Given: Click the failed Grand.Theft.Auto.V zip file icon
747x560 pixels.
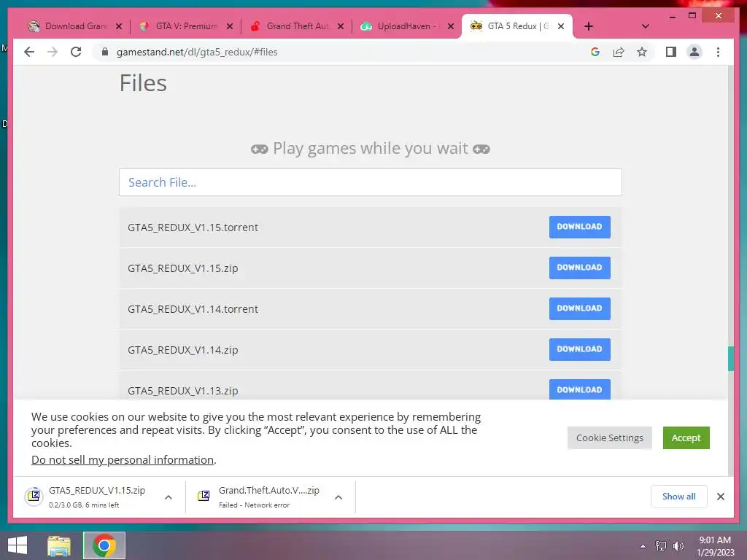Looking at the screenshot, I should click(204, 496).
